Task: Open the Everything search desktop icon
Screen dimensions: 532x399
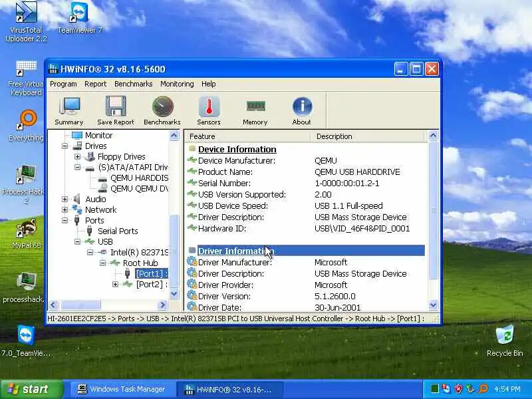Action: click(26, 126)
